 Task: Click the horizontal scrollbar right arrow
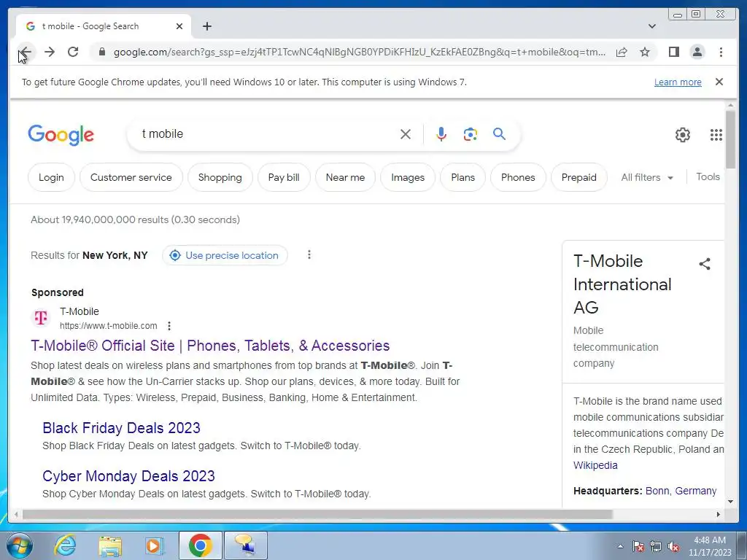pos(719,514)
